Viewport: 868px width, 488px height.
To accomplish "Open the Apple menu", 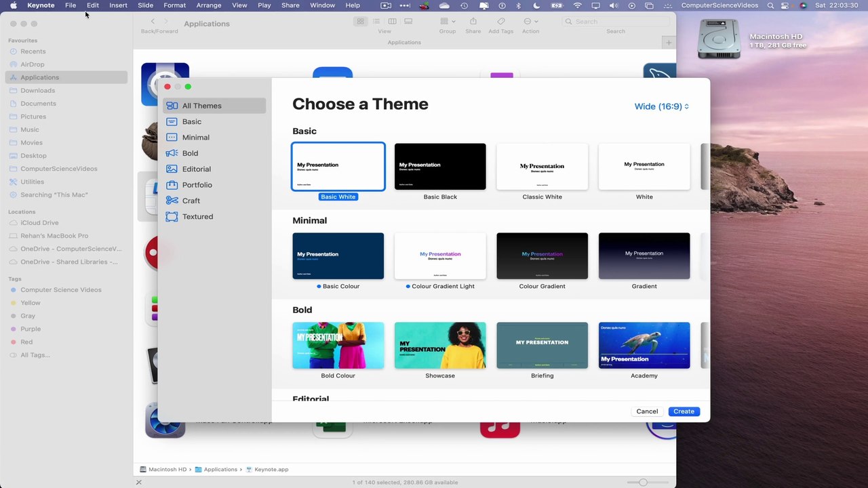I will 14,5.
